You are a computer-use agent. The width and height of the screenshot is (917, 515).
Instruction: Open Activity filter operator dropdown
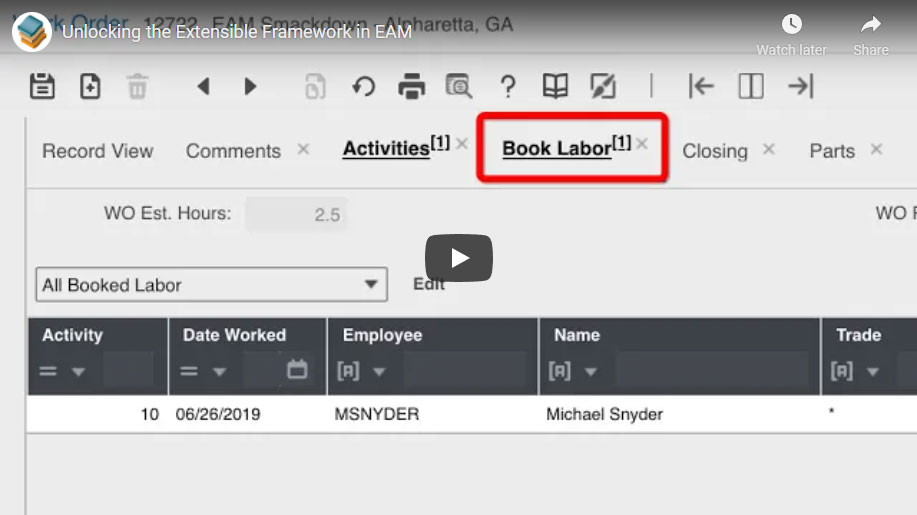[x=78, y=371]
